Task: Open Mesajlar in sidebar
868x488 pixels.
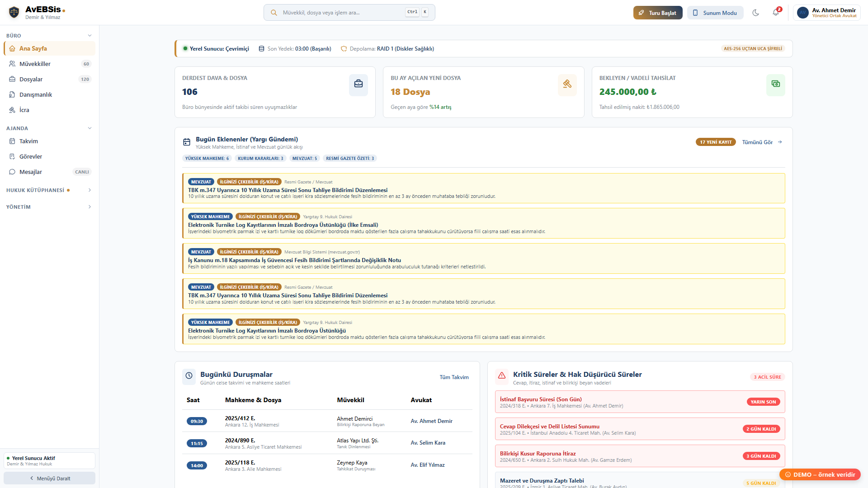Action: tap(49, 172)
